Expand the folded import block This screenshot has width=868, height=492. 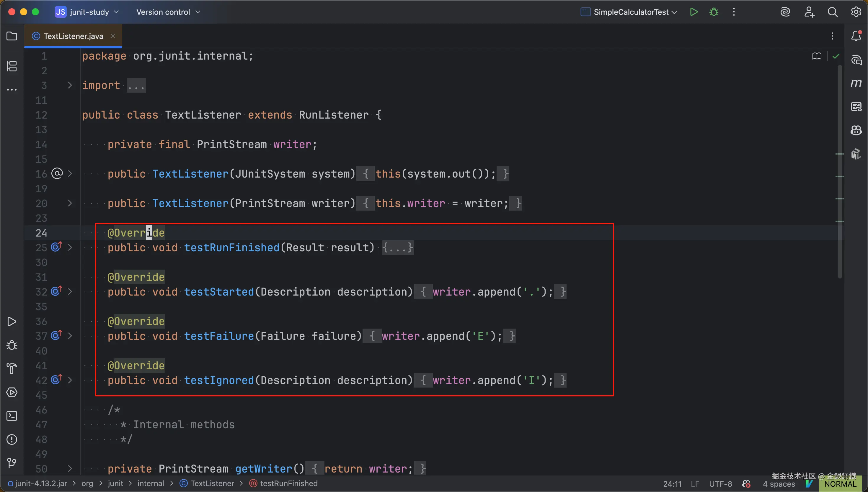point(136,86)
